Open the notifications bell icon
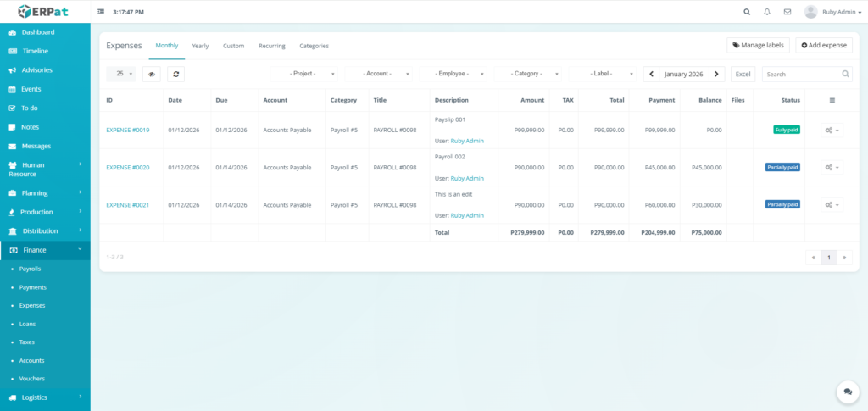 (767, 12)
